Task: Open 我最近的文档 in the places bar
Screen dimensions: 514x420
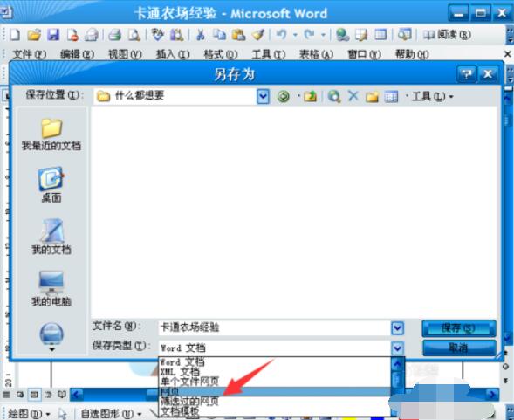Action: tap(51, 134)
